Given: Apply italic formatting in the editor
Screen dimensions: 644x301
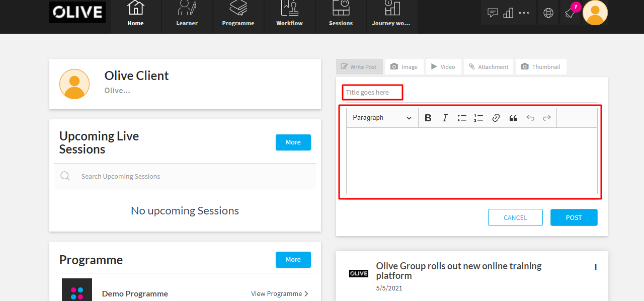Looking at the screenshot, I should click(x=445, y=117).
